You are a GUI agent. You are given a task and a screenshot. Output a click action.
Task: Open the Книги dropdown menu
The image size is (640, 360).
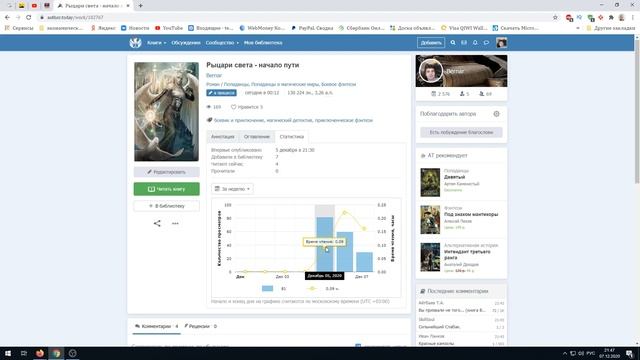pos(156,42)
